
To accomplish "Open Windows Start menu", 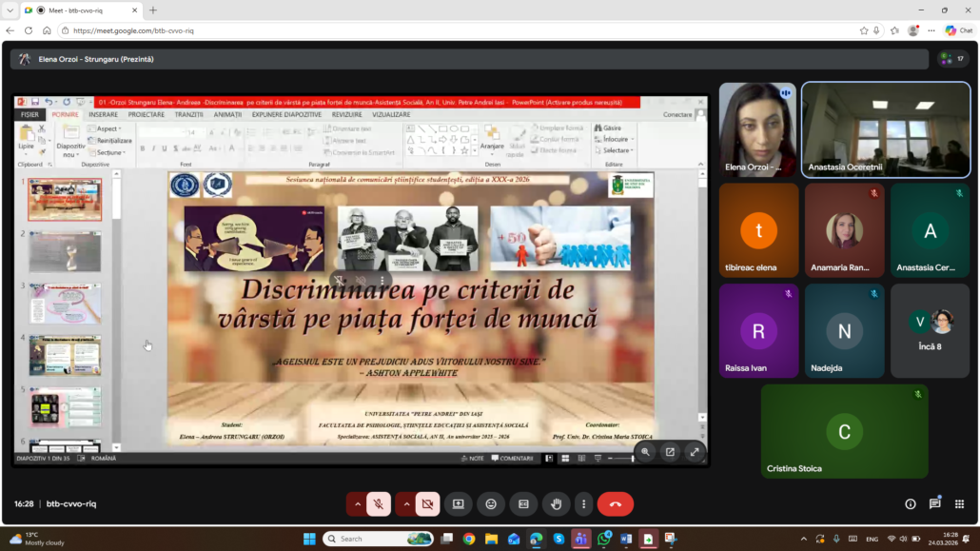I will [309, 539].
